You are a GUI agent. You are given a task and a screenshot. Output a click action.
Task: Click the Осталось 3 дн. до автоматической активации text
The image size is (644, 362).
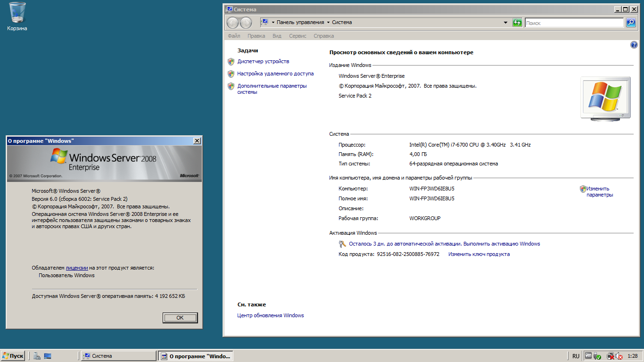405,244
